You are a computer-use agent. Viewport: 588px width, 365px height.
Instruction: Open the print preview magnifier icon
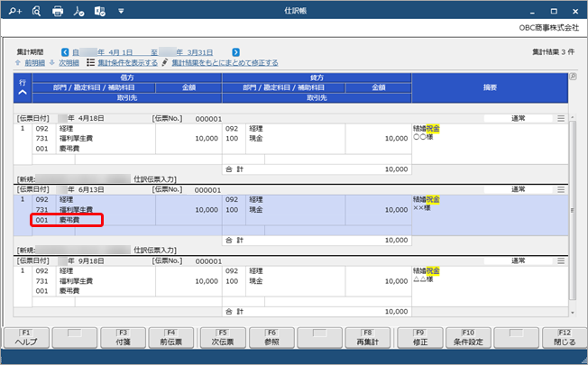36,11
